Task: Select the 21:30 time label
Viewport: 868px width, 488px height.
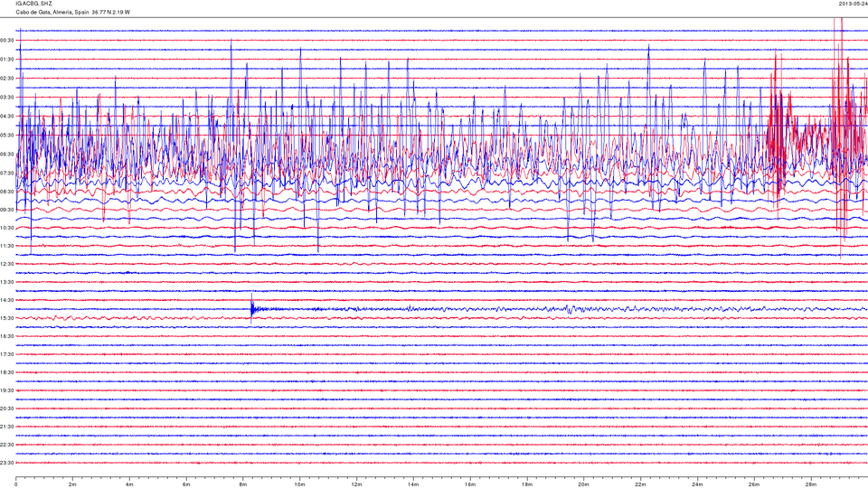Action: pos(6,427)
